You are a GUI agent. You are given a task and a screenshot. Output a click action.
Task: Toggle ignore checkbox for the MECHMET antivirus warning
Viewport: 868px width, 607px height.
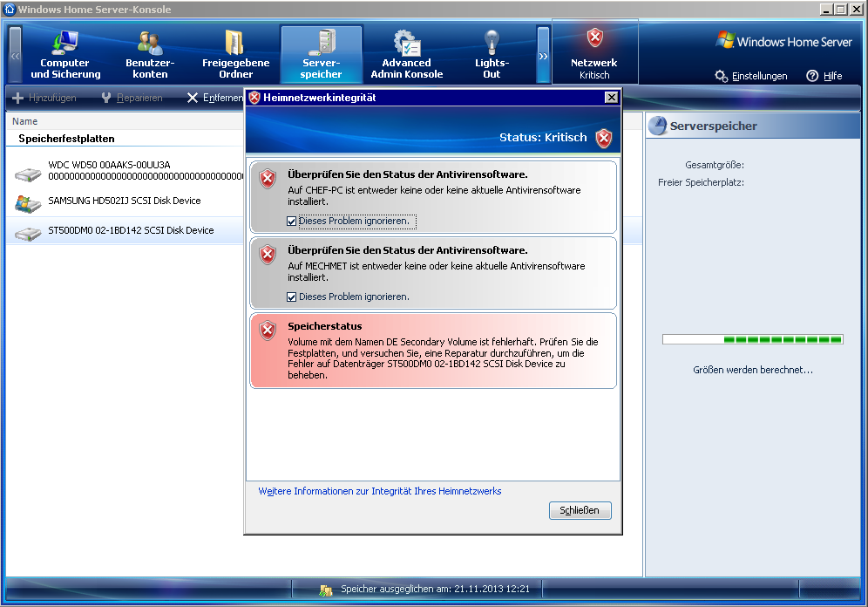click(x=292, y=297)
